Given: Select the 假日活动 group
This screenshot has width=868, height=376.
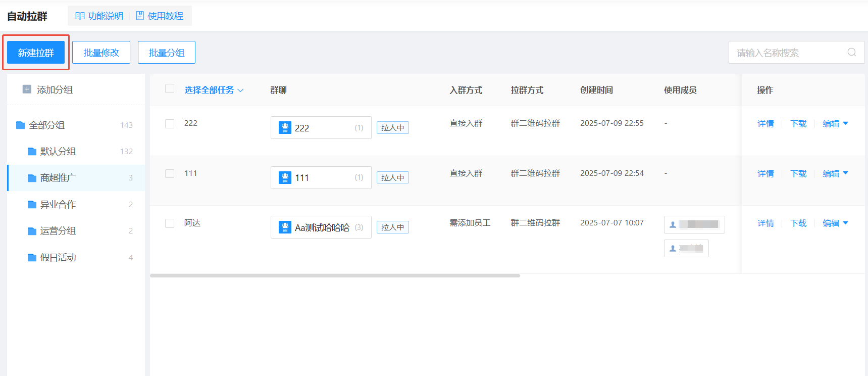Looking at the screenshot, I should [76, 257].
